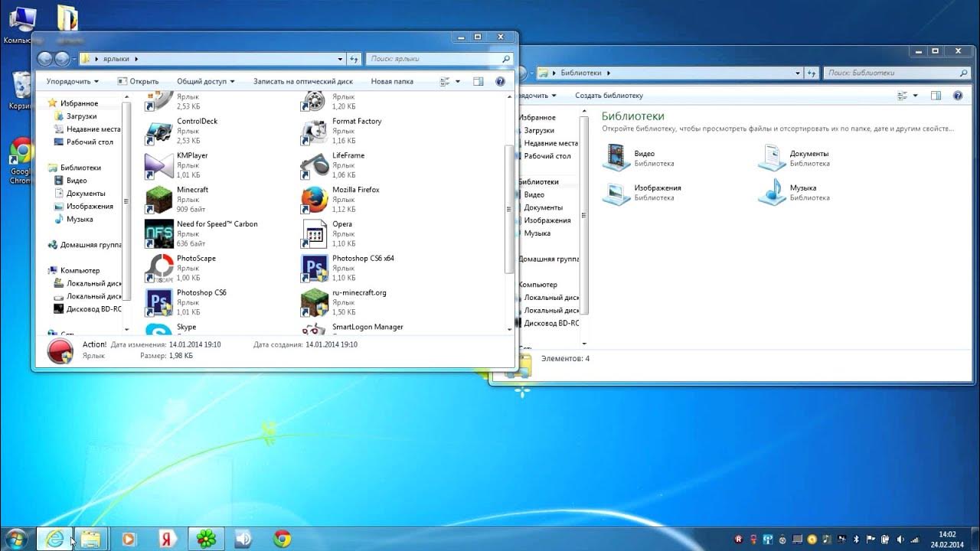
Task: Select Музыка in ярлыки navigation pane
Action: 73,219
